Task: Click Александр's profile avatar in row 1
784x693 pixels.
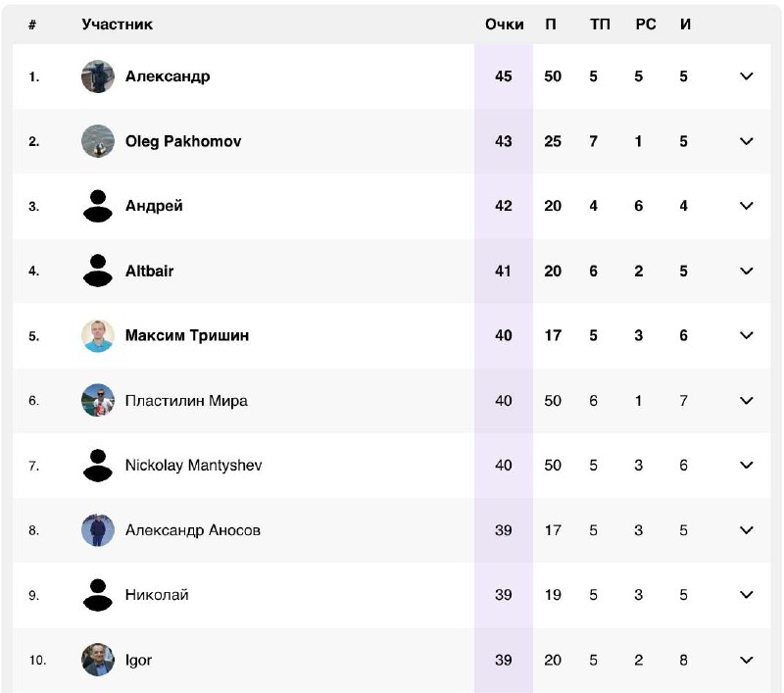Action: click(98, 76)
